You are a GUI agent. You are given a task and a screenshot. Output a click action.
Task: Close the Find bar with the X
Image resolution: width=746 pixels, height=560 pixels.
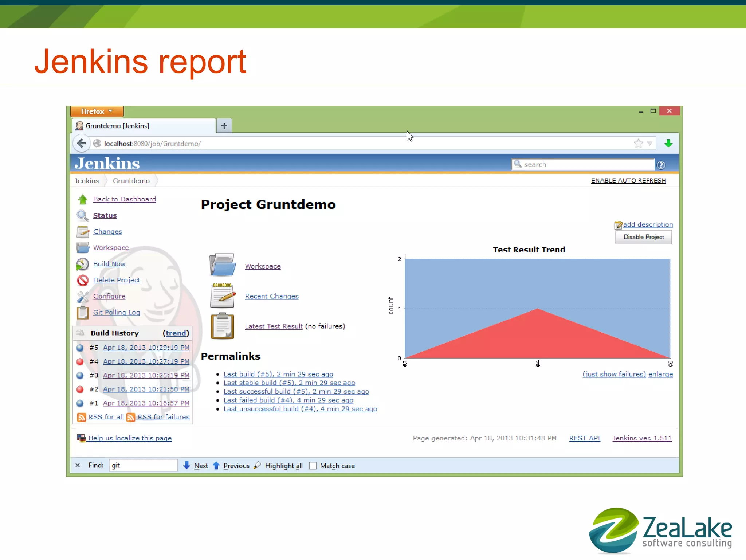tap(78, 465)
